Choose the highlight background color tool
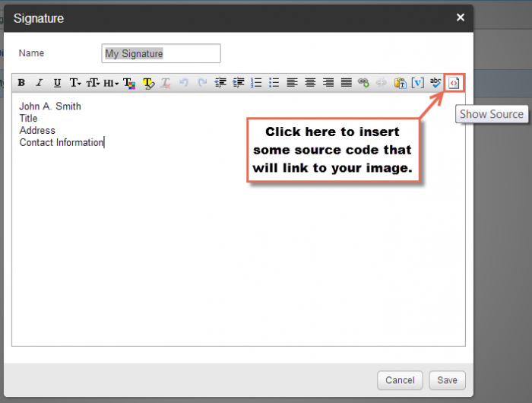 (147, 83)
